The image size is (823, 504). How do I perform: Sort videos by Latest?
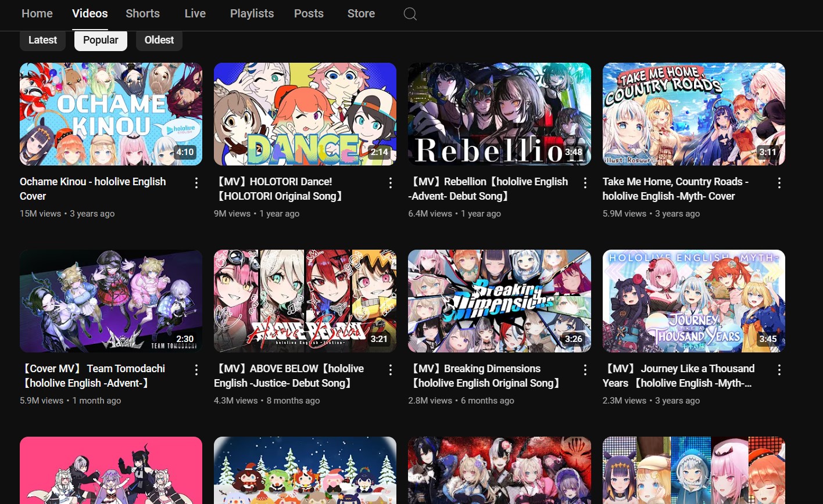coord(42,40)
